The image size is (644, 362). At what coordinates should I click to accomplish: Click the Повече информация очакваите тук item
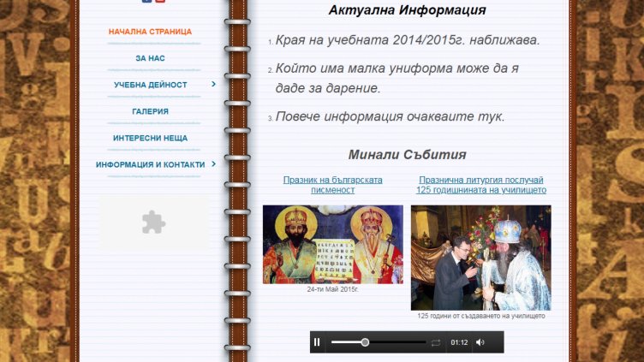click(x=390, y=116)
